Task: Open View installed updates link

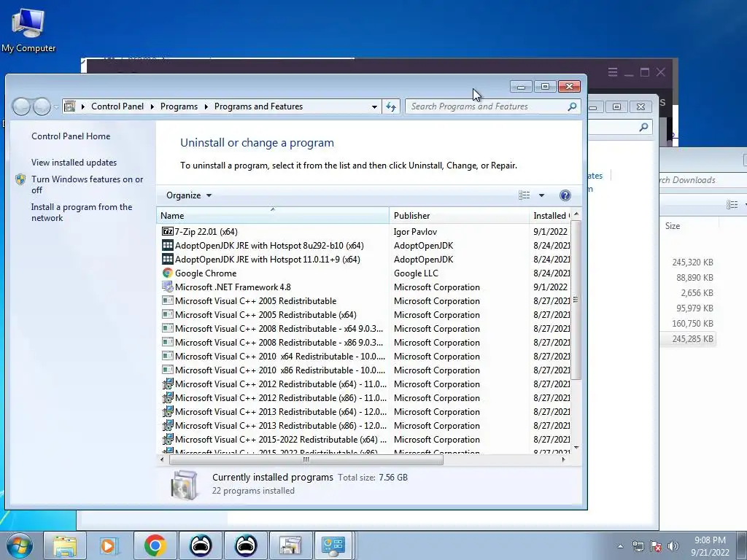Action: tap(74, 163)
